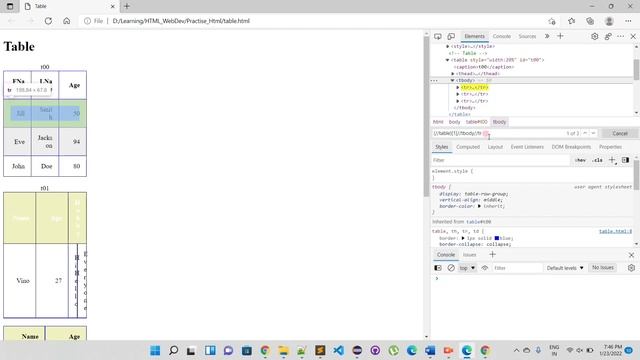Add a tool to the drawer
Image resolution: width=640 pixels, height=360 pixels.
click(x=492, y=255)
